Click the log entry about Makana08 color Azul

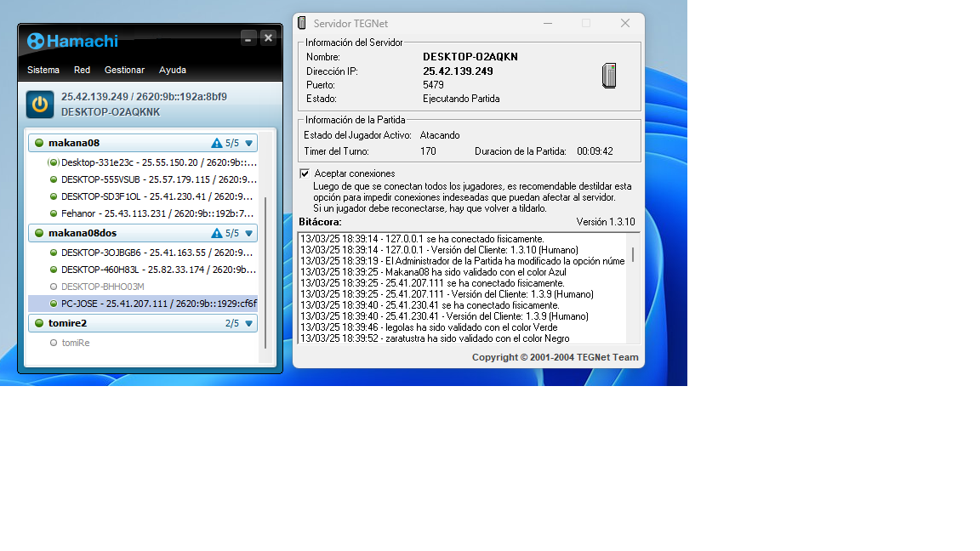tap(433, 272)
